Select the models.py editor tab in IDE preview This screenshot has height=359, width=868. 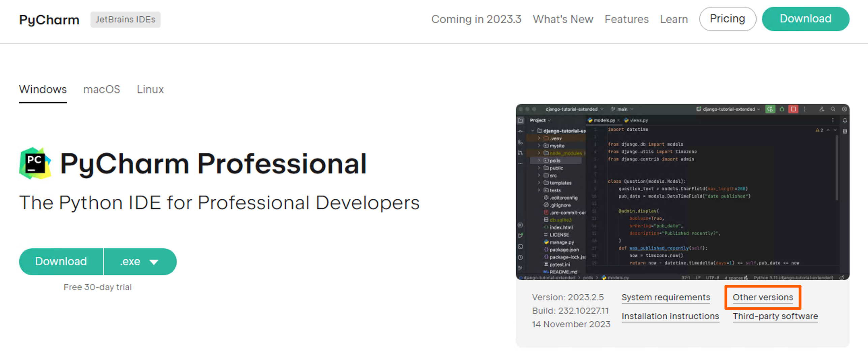tap(604, 120)
